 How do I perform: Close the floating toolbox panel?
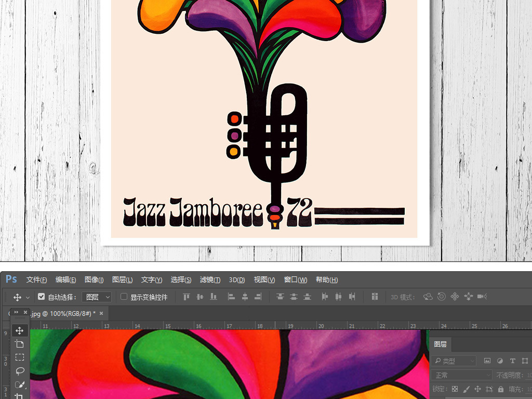(25, 312)
